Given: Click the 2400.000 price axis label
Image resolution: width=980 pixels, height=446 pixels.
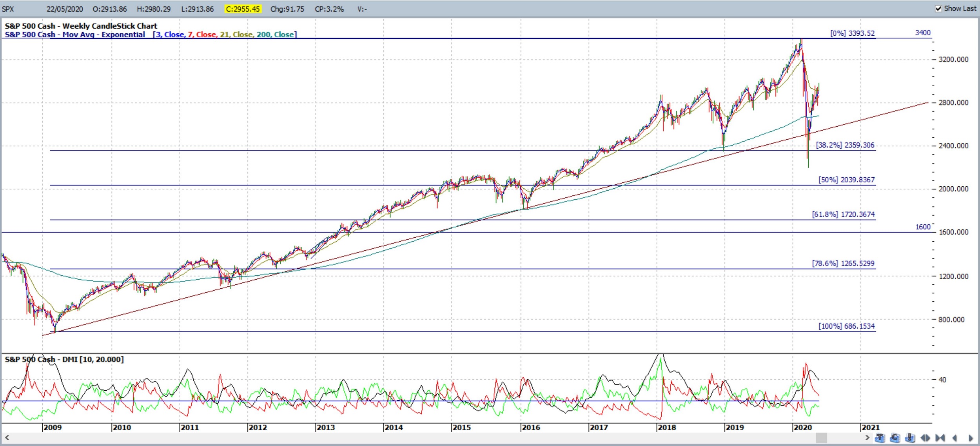Looking at the screenshot, I should click(x=953, y=146).
